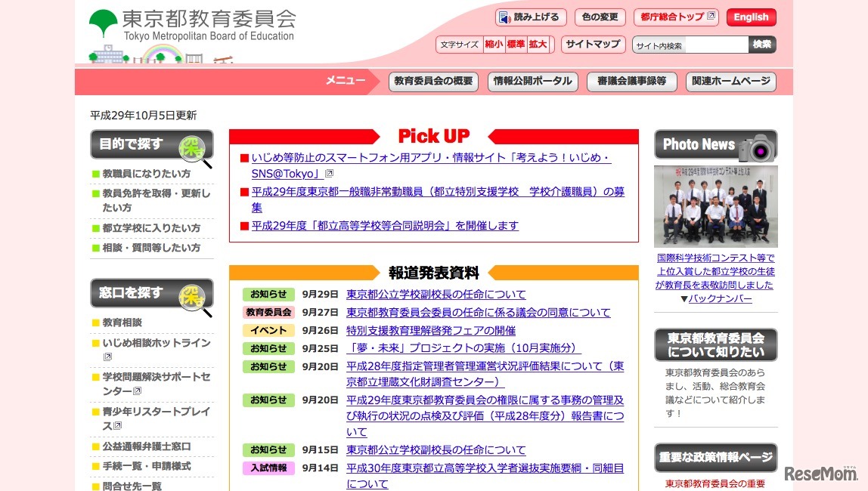868x491 pixels.
Task: Click 東京都教育委員会について知りたい banner
Action: pos(716,345)
